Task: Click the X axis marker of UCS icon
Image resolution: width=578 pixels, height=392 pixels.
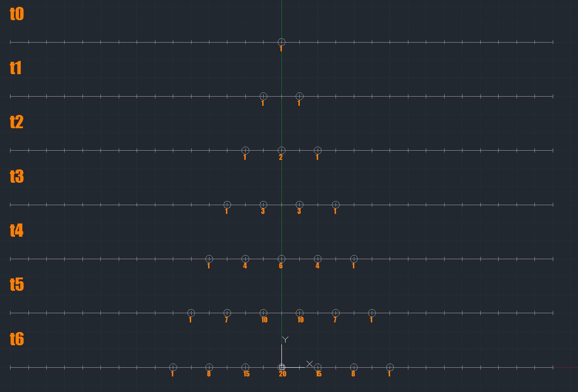Action: click(x=309, y=364)
